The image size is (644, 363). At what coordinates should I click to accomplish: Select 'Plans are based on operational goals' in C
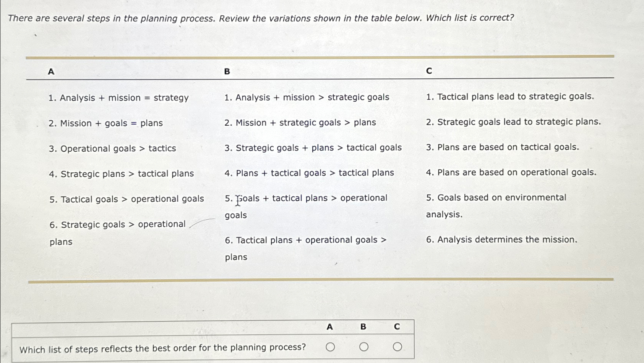coord(511,173)
